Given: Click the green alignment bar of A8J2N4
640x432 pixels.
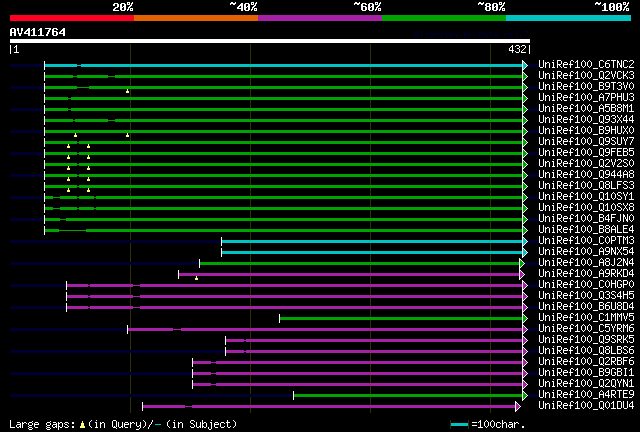Looking at the screenshot, I should (x=360, y=264).
